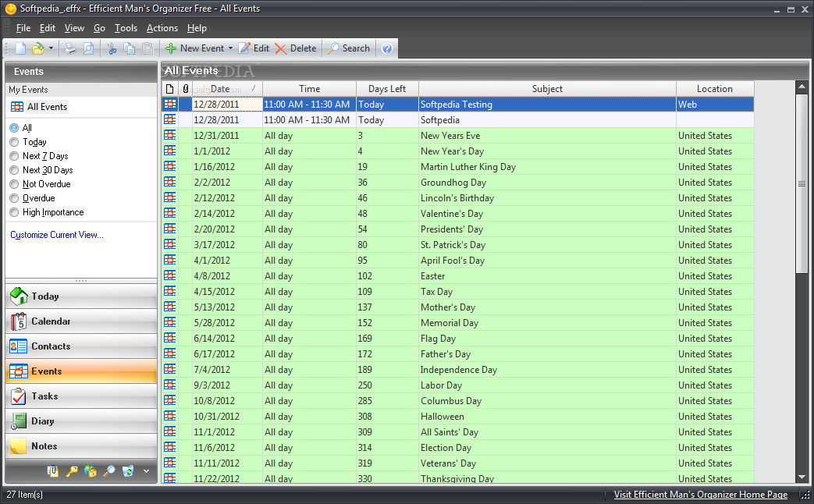The height and width of the screenshot is (504, 814).
Task: Click the vertical scrollbar thumb
Action: pyautogui.click(x=802, y=183)
